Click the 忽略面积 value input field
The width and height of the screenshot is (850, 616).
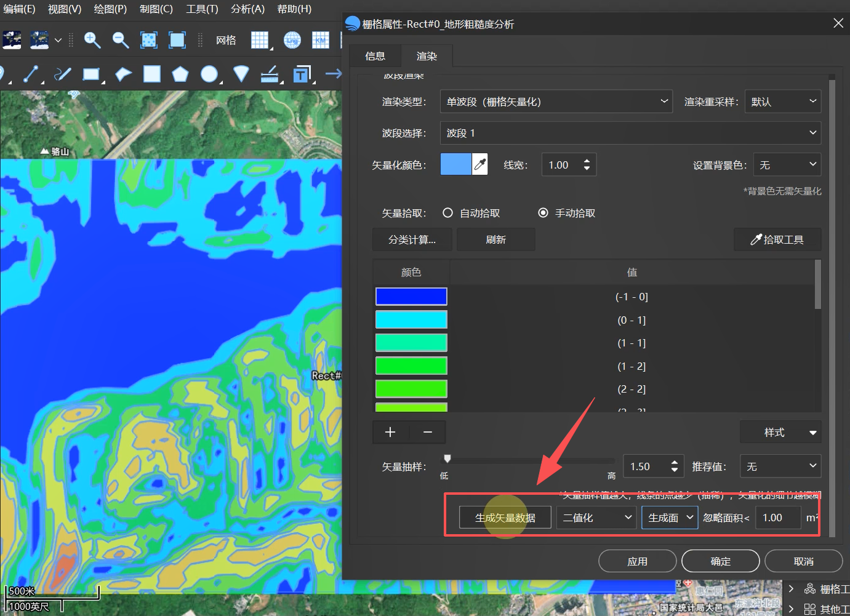point(778,518)
